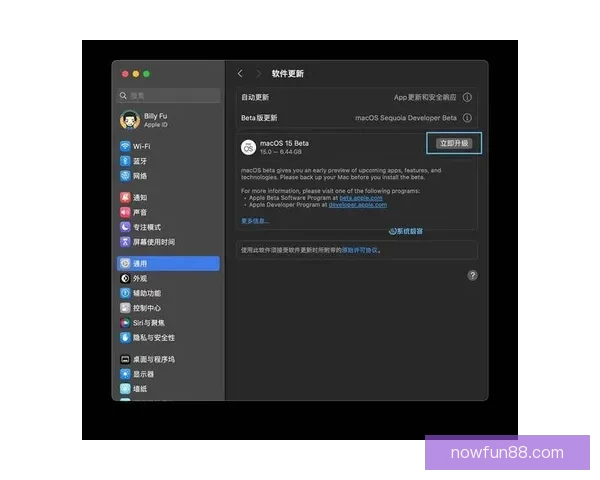600x480 pixels.
Task: Open the Accessibility (辅助功能) icon
Action: click(125, 293)
